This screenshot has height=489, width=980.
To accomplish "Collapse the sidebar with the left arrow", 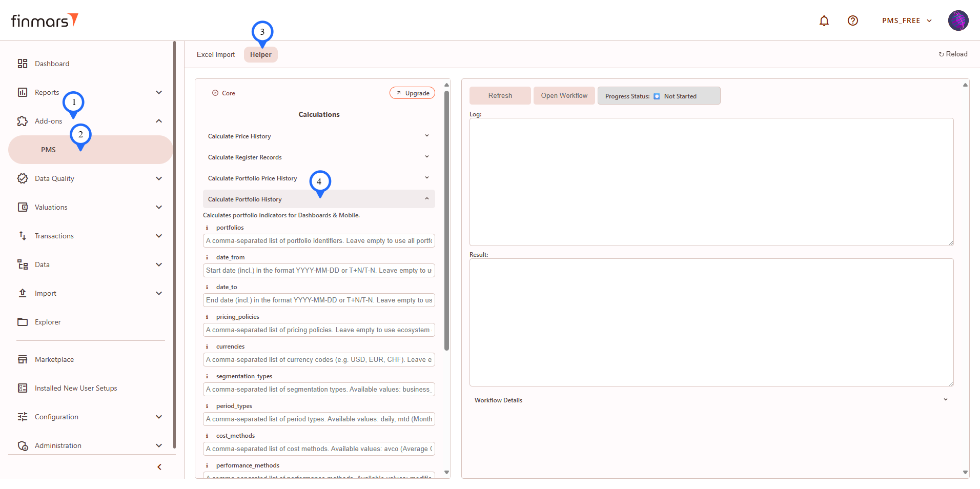I will click(x=159, y=467).
